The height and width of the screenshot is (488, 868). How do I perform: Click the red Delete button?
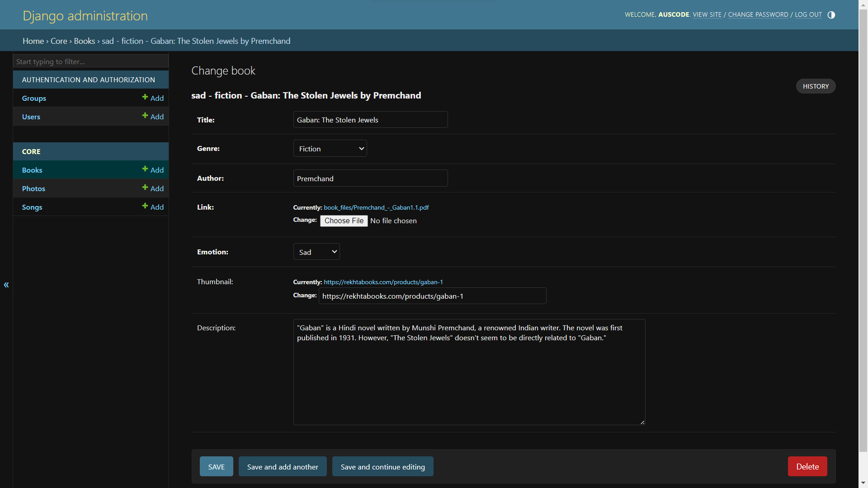click(x=807, y=467)
